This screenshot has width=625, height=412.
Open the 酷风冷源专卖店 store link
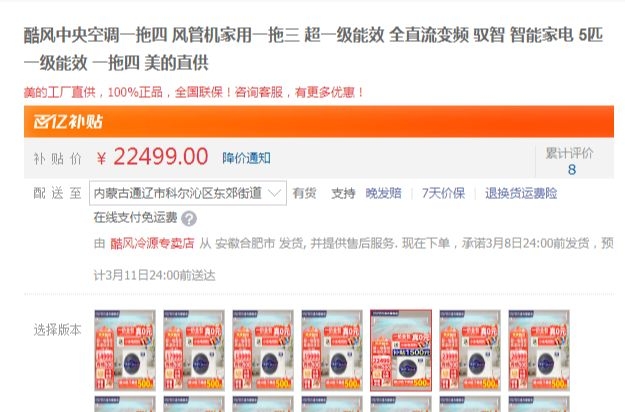tap(152, 243)
